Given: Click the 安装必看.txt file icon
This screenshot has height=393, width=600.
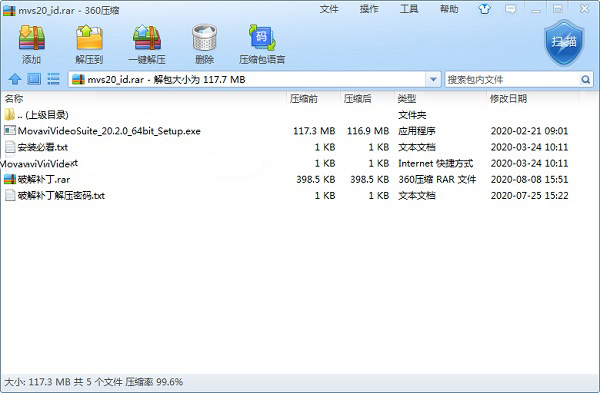Looking at the screenshot, I should [x=10, y=147].
